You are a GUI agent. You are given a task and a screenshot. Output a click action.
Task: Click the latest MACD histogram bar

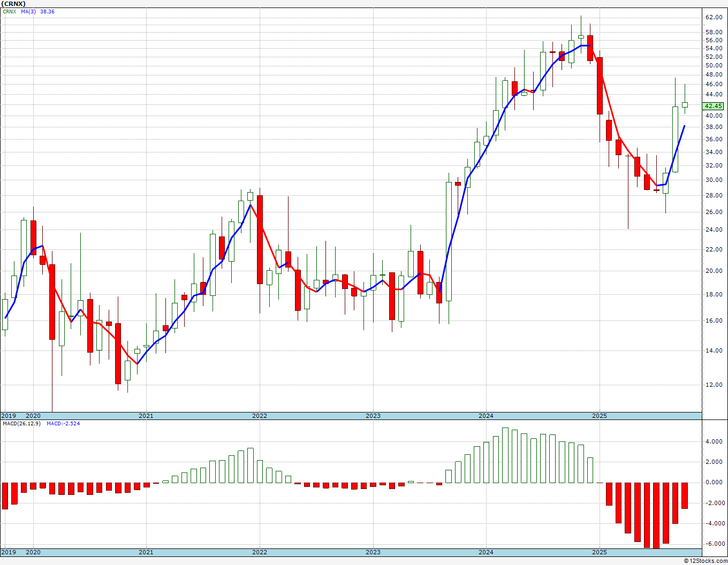(x=685, y=495)
